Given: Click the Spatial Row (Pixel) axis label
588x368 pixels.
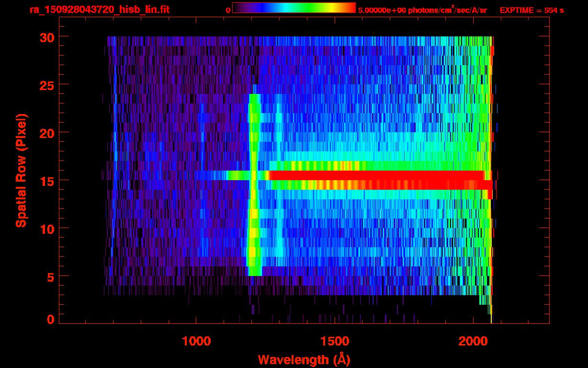Looking at the screenshot, I should click(21, 170).
